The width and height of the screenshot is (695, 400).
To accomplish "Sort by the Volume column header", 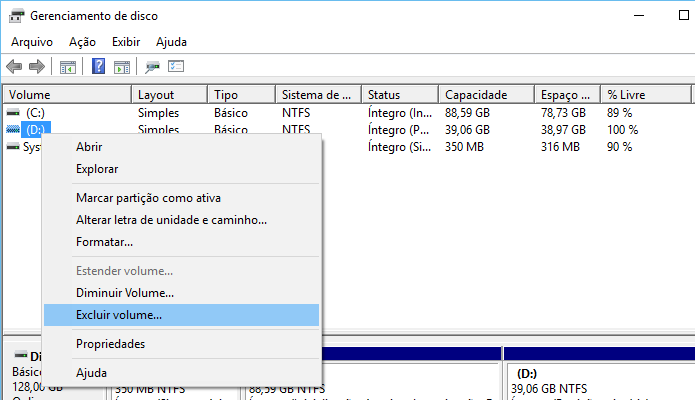I will tap(67, 95).
